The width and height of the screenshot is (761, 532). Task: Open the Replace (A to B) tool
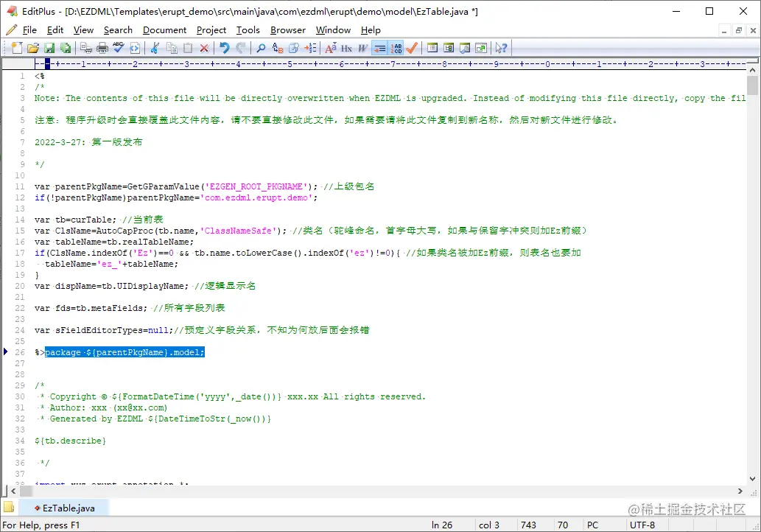point(278,48)
